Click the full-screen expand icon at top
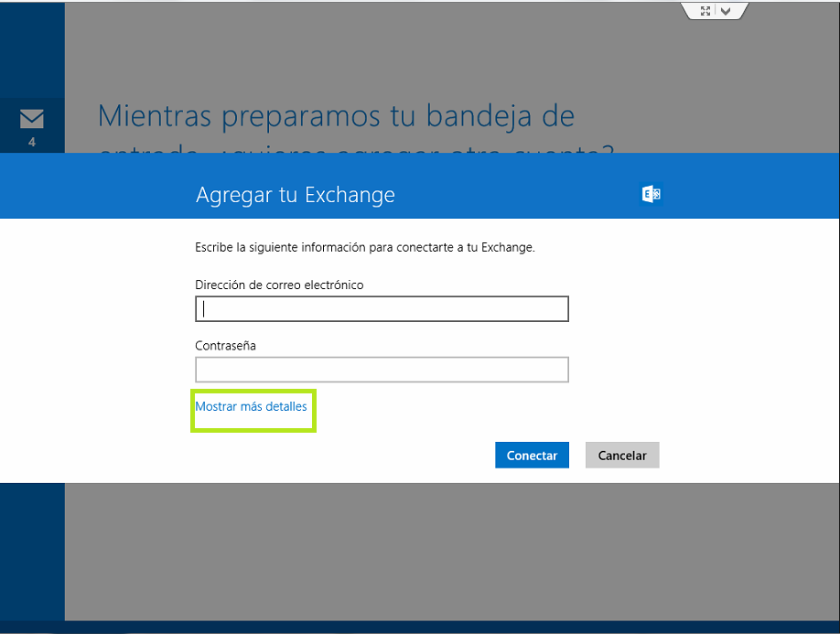This screenshot has width=840, height=634. point(705,11)
